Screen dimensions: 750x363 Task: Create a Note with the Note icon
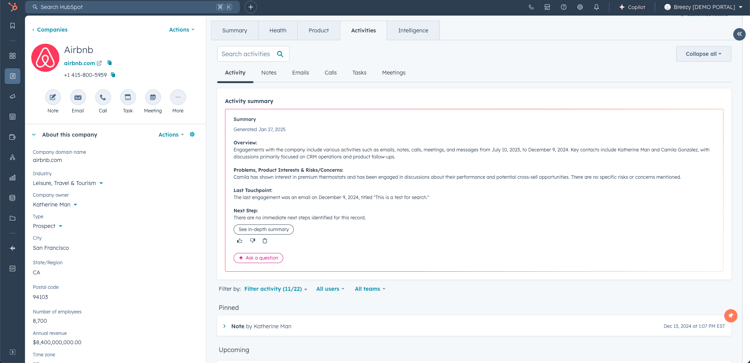pos(53,97)
